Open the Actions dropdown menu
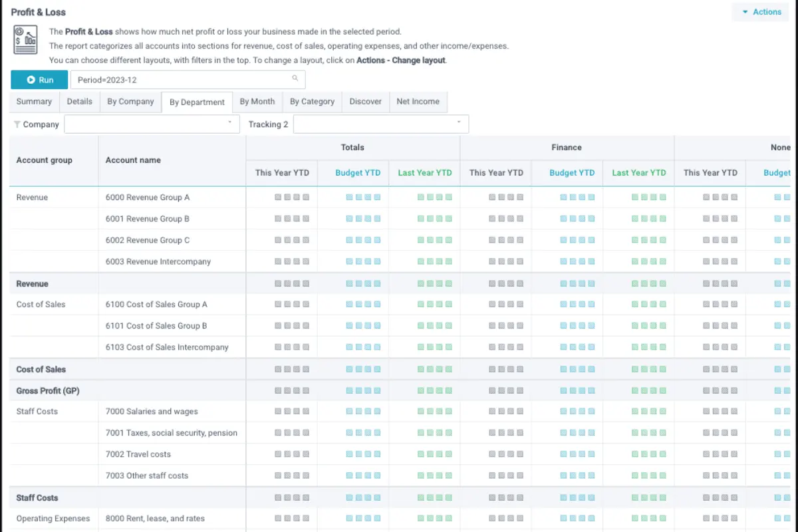The image size is (798, 532). (x=761, y=12)
